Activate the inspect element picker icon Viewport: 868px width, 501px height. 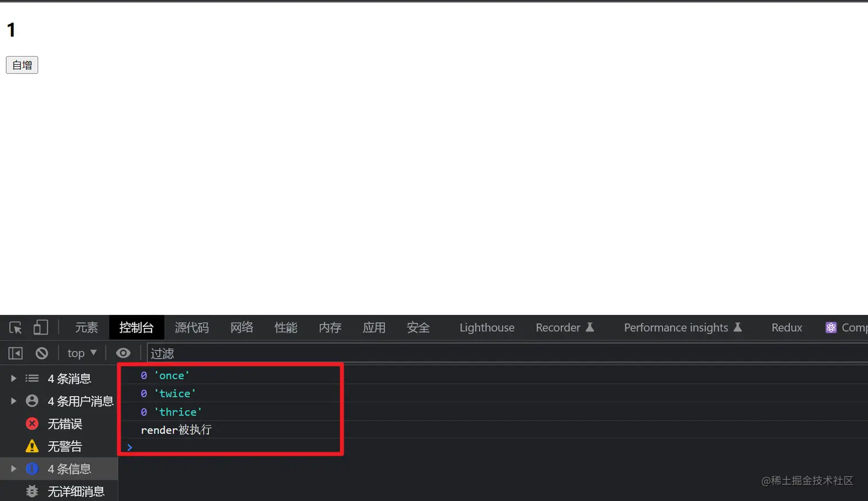(15, 327)
